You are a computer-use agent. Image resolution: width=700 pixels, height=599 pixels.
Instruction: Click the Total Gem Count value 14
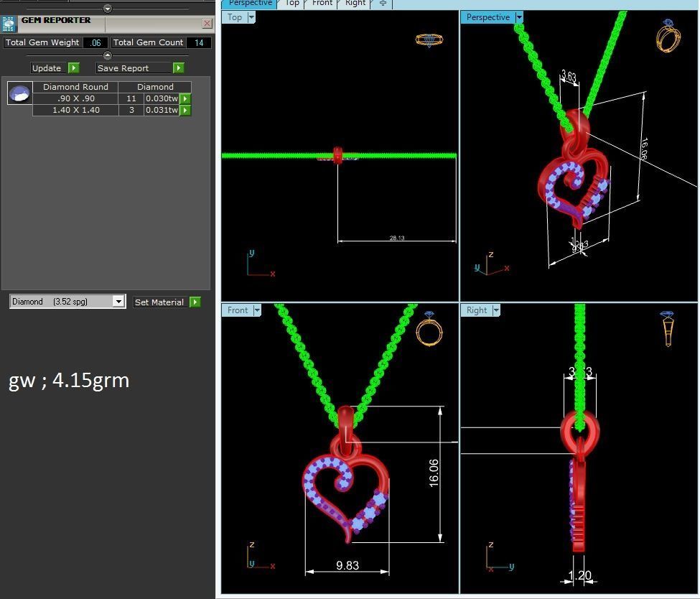(199, 42)
